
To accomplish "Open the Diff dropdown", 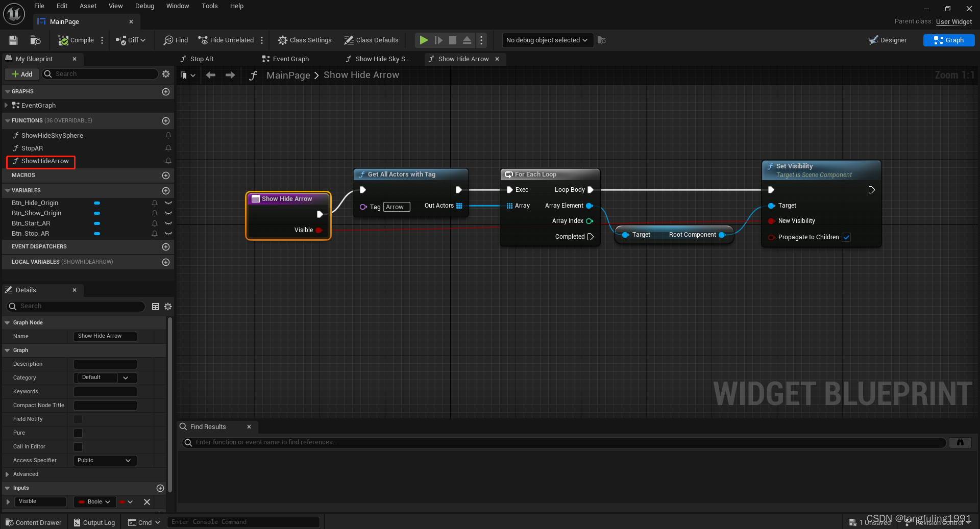I will pos(131,40).
